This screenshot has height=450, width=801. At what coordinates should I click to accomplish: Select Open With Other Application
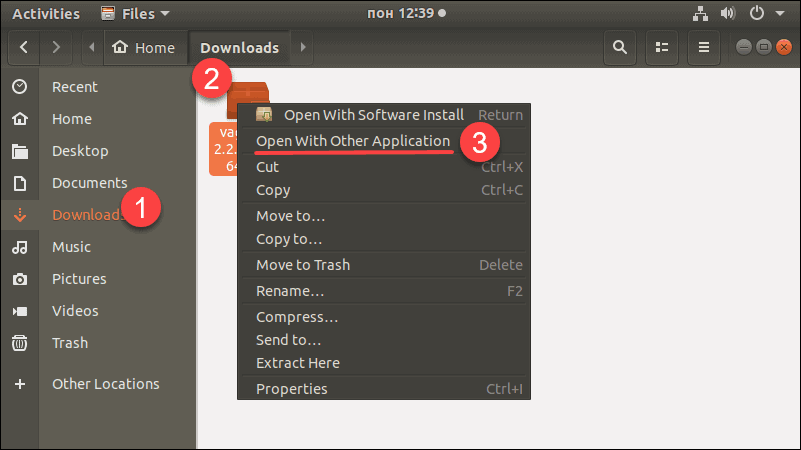click(353, 141)
